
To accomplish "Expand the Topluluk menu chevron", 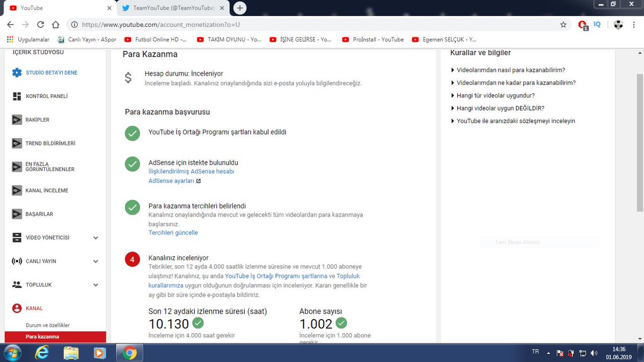I will tap(96, 285).
